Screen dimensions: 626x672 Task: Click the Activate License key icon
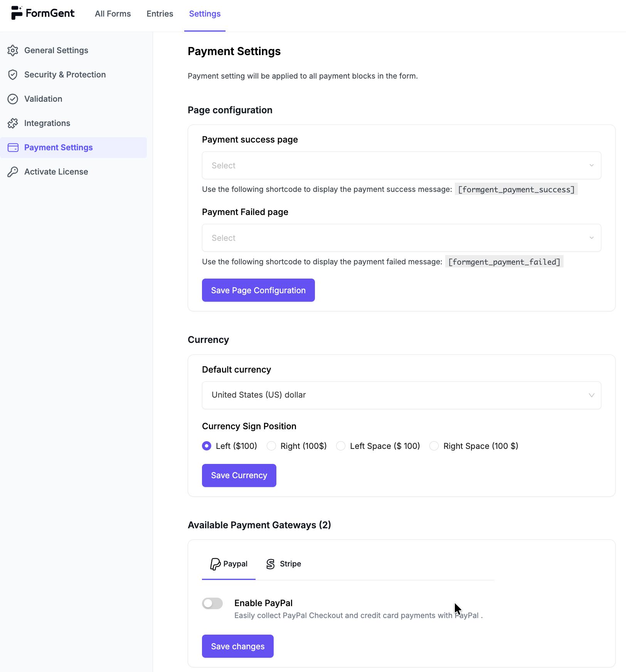(x=13, y=172)
